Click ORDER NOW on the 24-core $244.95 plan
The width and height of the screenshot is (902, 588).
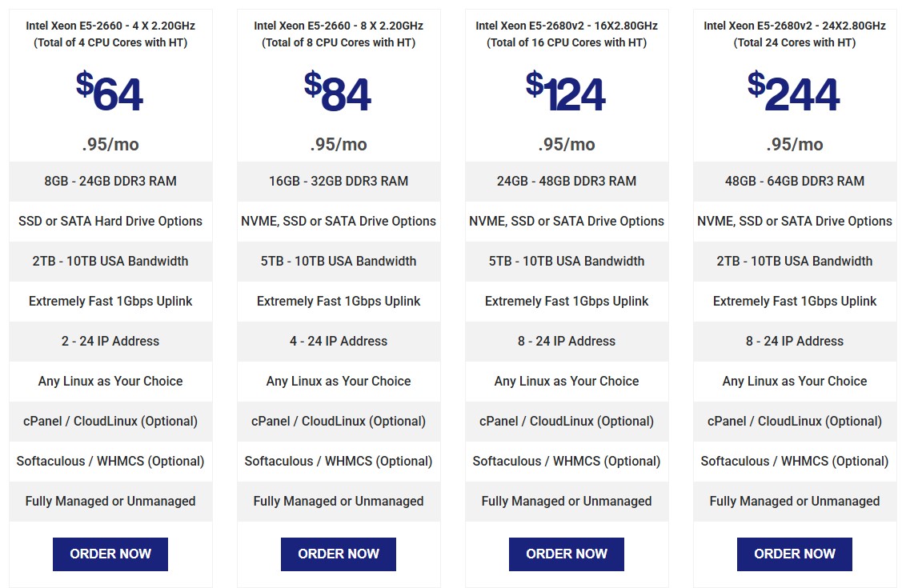794,554
